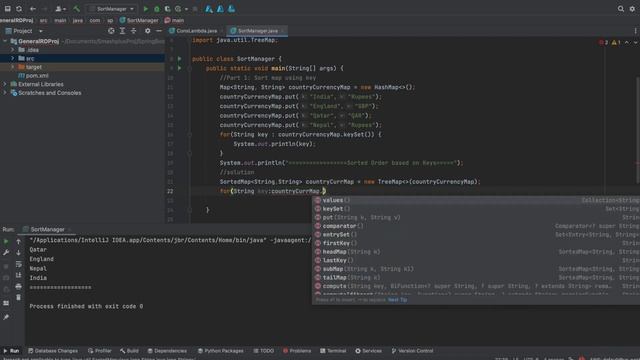
Task: Click the green Run button in the top toolbar
Action: click(x=146, y=9)
